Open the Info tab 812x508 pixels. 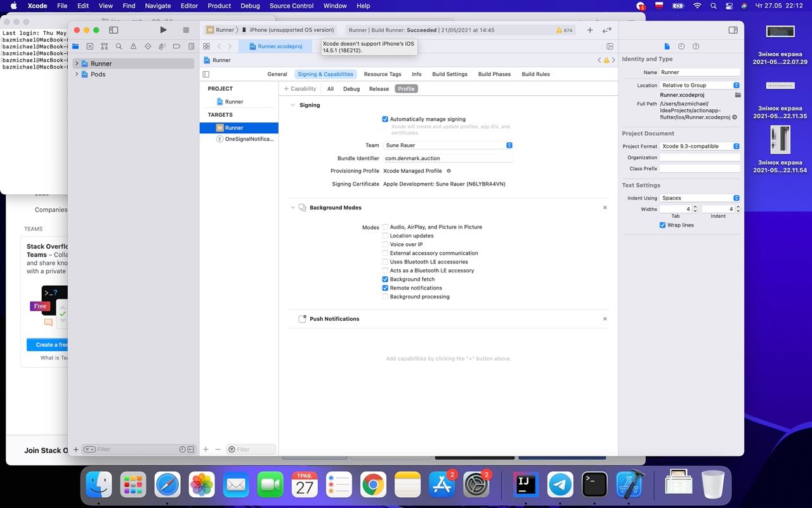coord(416,74)
